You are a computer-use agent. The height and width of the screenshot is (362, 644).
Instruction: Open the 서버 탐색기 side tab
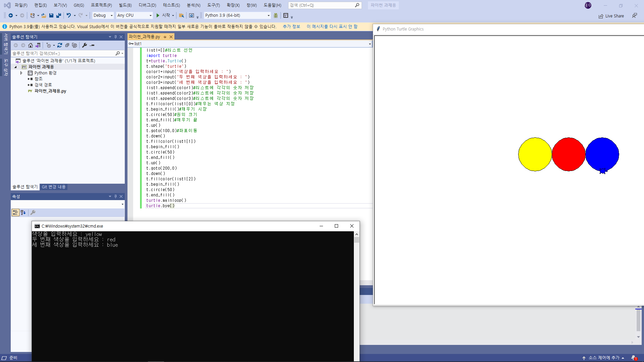point(6,44)
